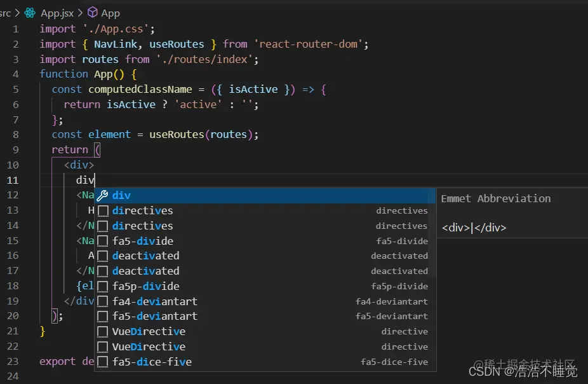Click the element constant on line 8
588x384 pixels.
(x=109, y=134)
